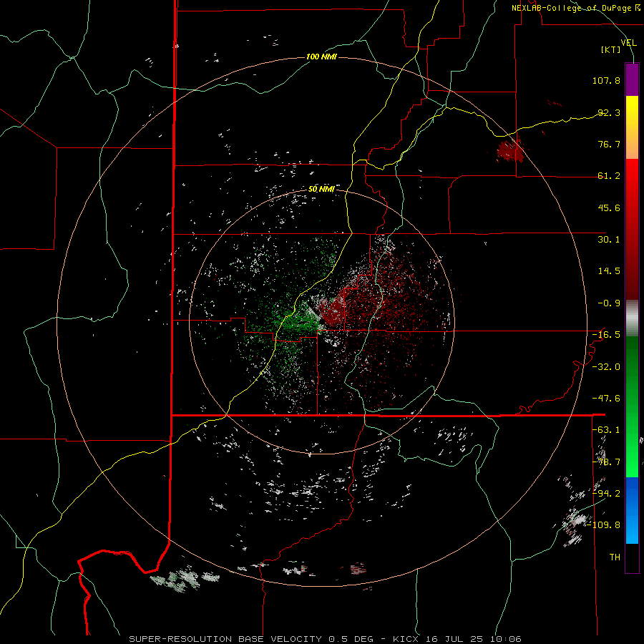Click the isolated red echo near the 100 NMI ring
This screenshot has height=644, width=644.
(x=510, y=151)
